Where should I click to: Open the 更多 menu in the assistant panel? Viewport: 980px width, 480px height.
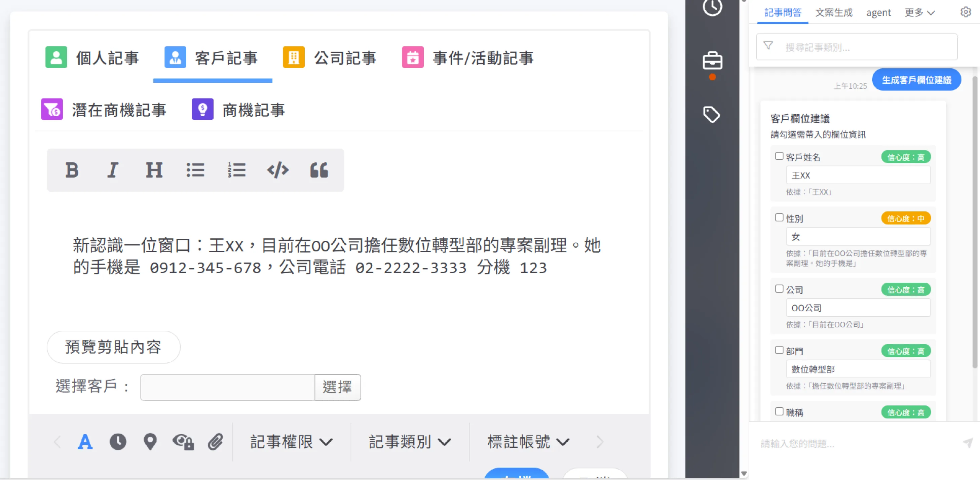coord(919,12)
